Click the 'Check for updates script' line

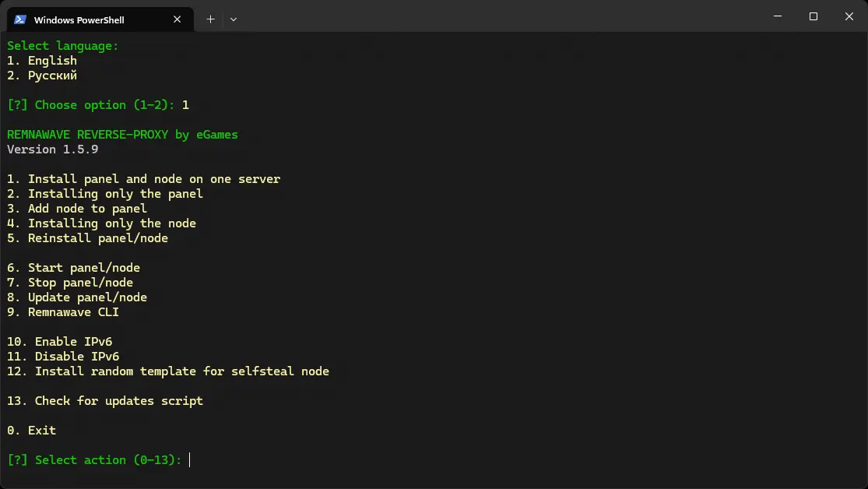105,400
